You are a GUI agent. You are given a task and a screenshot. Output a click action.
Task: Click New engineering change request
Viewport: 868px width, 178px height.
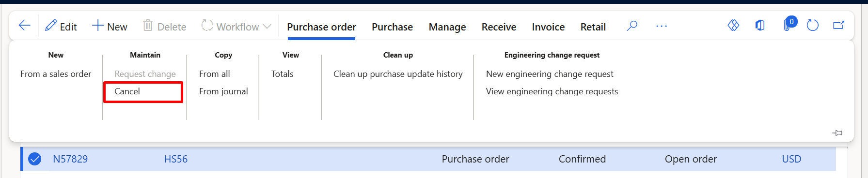click(x=550, y=74)
